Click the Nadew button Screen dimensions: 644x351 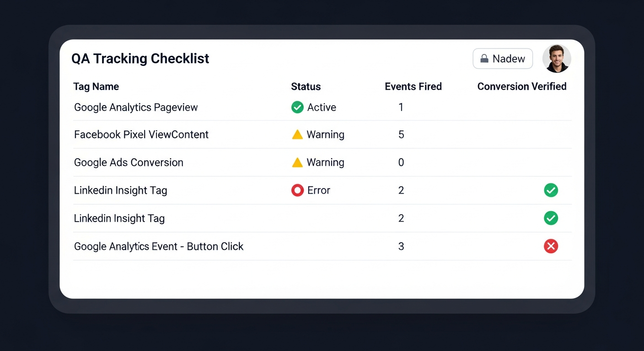click(502, 58)
